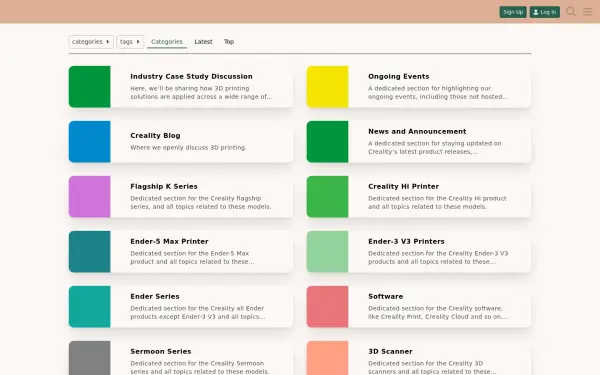Click purple swatch beside Flagship K Series
The width and height of the screenshot is (600, 375).
90,197
